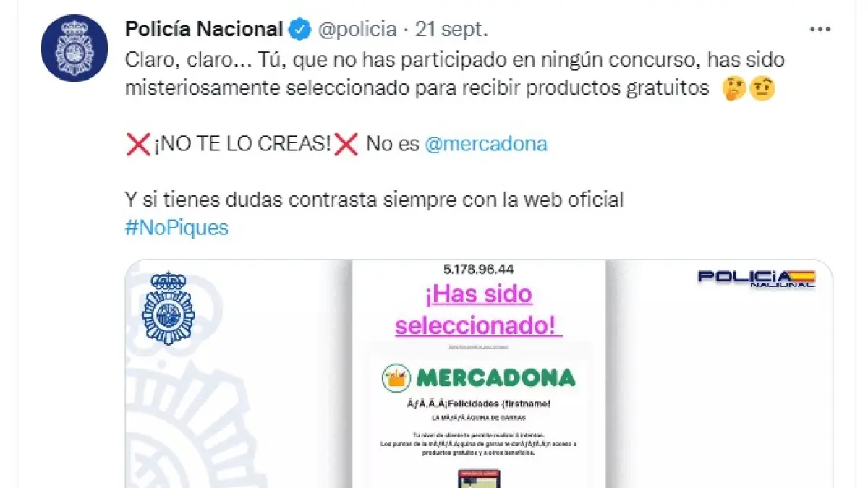Click the blue verified badge icon
Screen dimensions: 868x488
point(300,30)
